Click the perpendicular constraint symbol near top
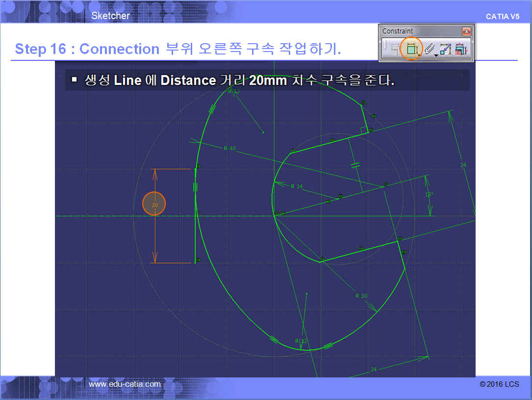This screenshot has height=400, width=532. [364, 130]
